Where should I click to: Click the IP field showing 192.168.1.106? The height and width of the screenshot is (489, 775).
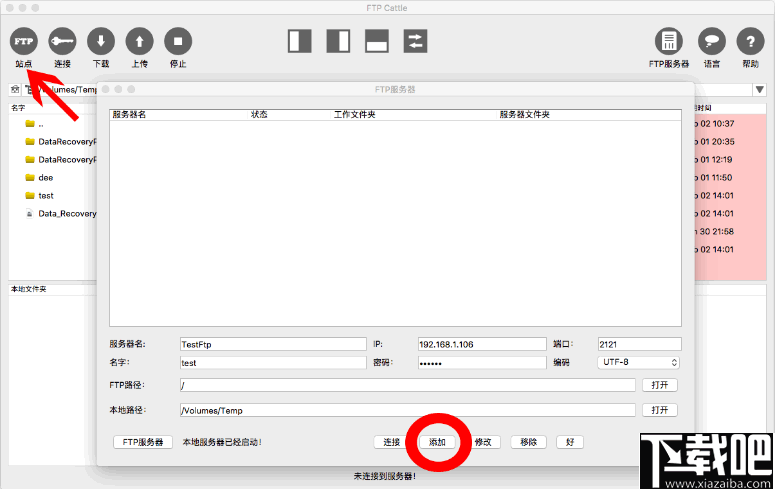pyautogui.click(x=482, y=344)
